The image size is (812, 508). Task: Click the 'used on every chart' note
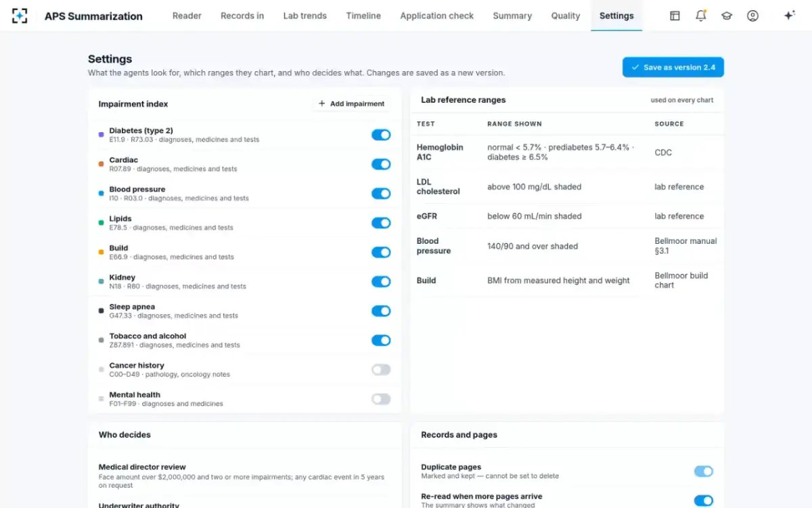(682, 100)
